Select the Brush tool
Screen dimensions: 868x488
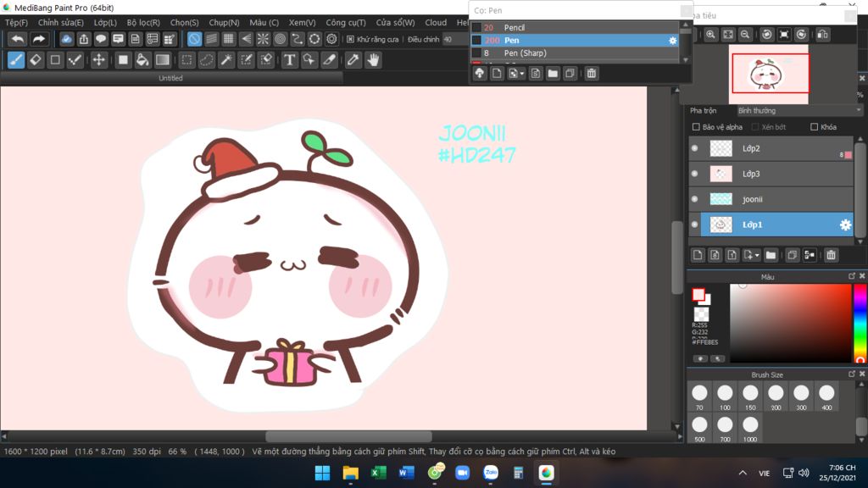[x=16, y=60]
